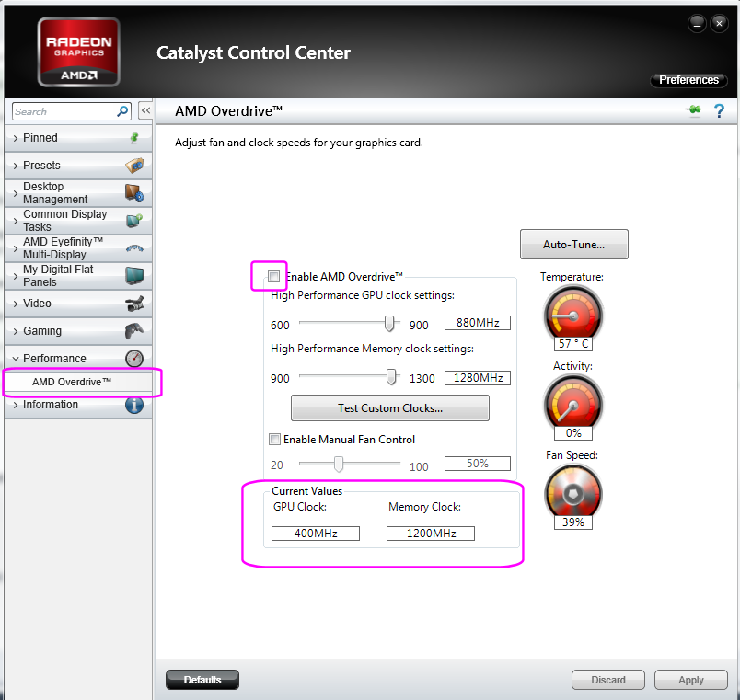Click the 880MHz GPU clock value box

[x=477, y=323]
